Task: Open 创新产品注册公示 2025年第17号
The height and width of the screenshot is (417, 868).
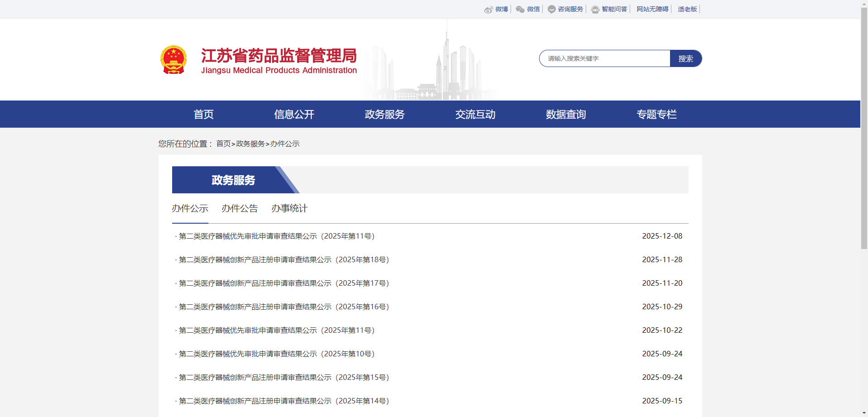Action: 284,283
